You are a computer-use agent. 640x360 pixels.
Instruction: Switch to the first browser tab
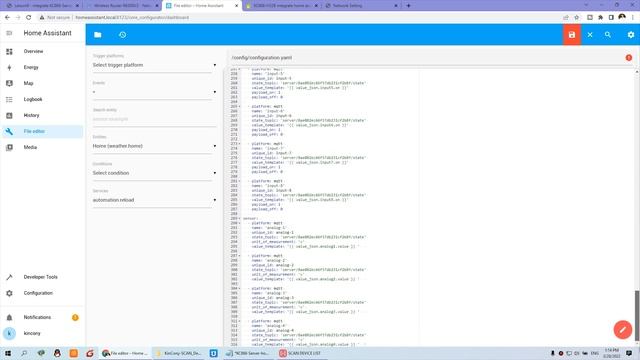(x=41, y=6)
